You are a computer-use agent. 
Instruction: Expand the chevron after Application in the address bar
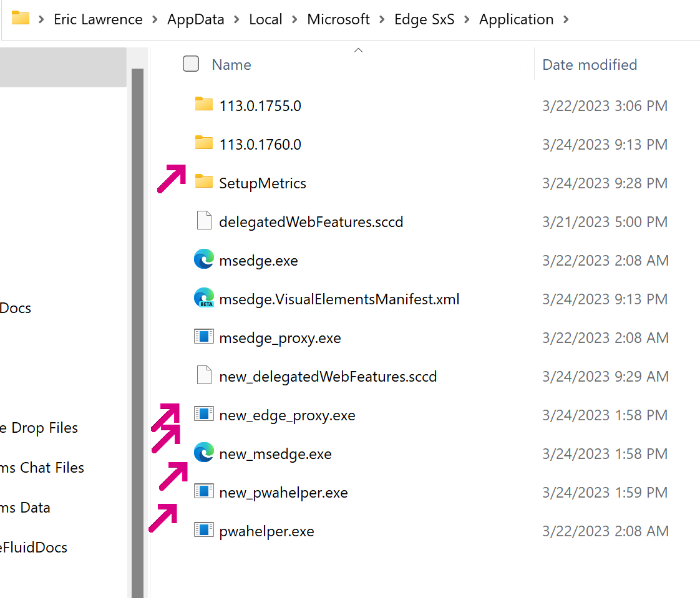[566, 19]
